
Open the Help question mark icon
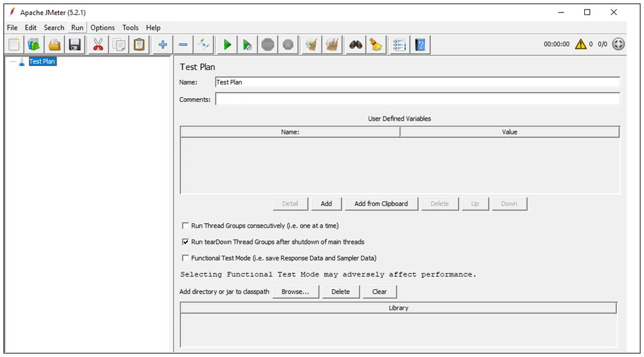[x=420, y=45]
